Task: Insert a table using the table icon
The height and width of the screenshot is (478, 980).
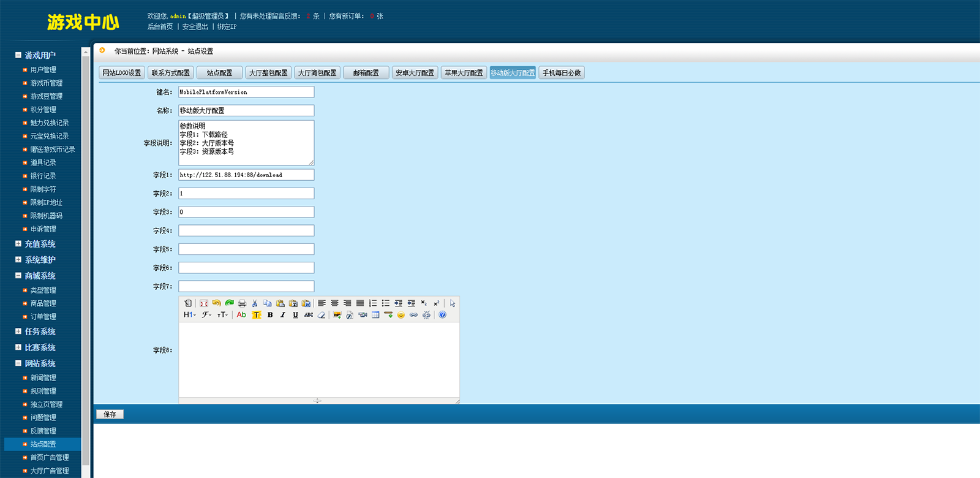Action: pyautogui.click(x=375, y=315)
